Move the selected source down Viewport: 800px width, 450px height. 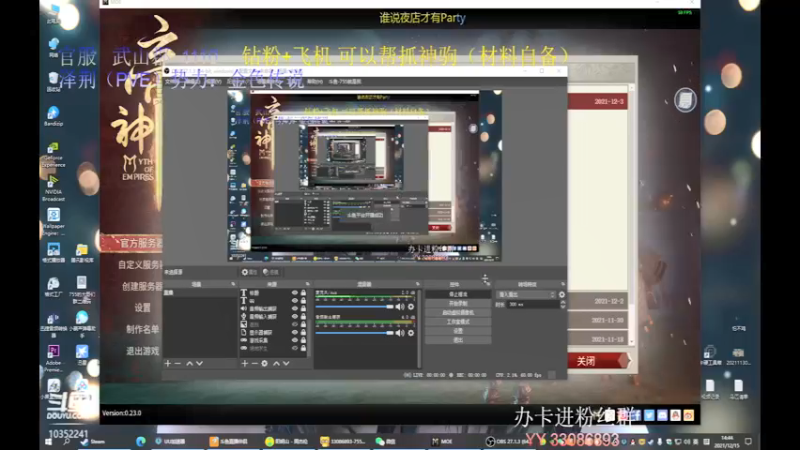coord(286,363)
